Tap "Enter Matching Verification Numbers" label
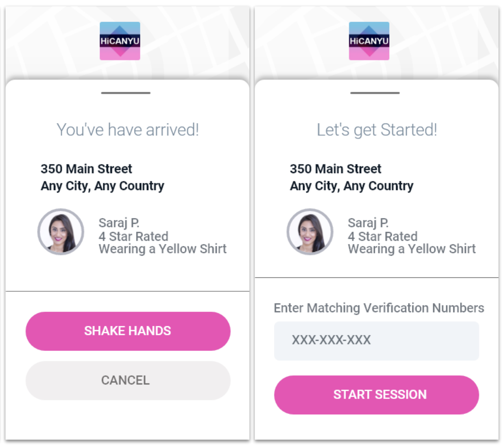 coord(379,308)
